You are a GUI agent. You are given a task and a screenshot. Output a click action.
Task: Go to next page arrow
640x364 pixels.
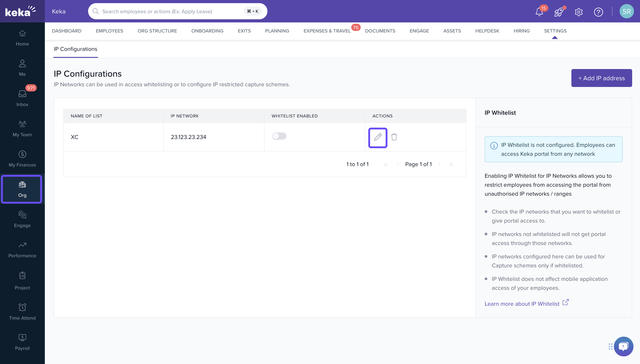pyautogui.click(x=439, y=165)
